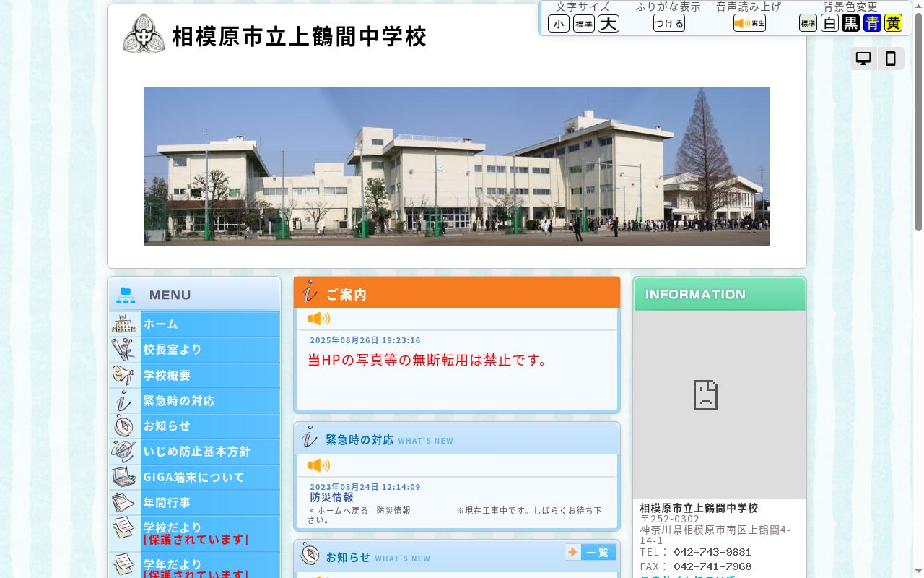Play audio reading in top toolbar

tap(749, 23)
